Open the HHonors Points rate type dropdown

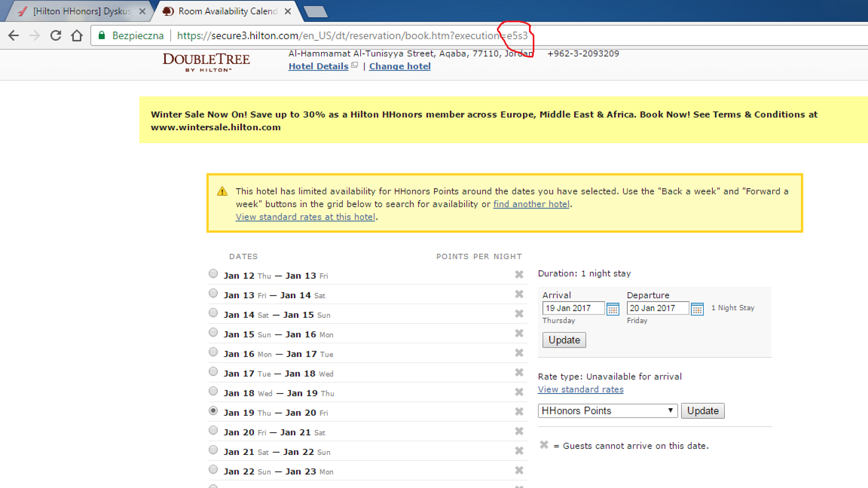point(608,411)
